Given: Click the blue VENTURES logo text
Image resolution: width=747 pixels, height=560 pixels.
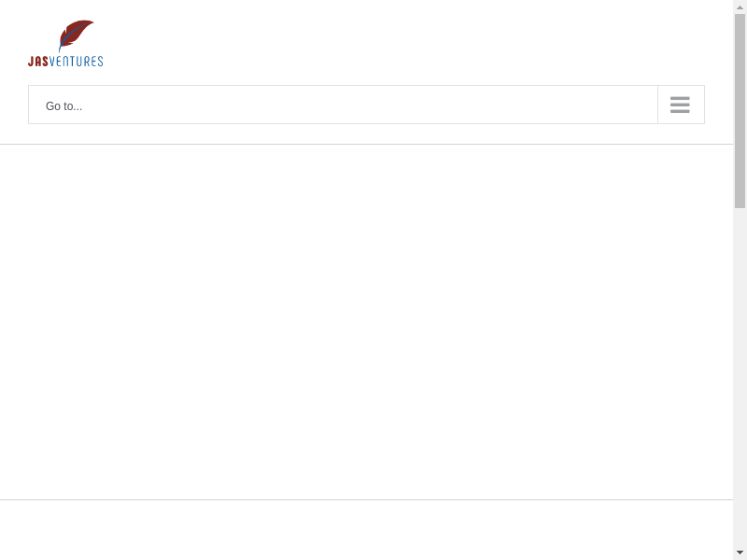Looking at the screenshot, I should click(x=77, y=62).
